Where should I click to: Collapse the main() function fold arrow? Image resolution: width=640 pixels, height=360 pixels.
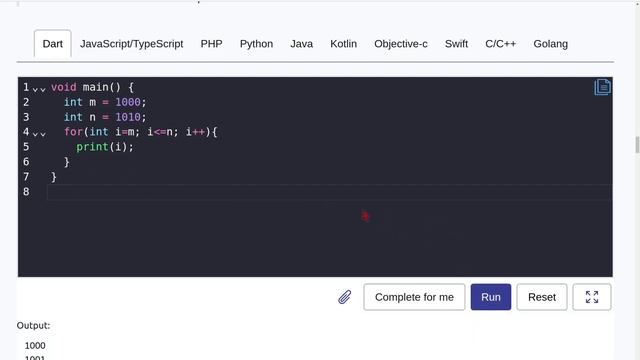coord(39,89)
